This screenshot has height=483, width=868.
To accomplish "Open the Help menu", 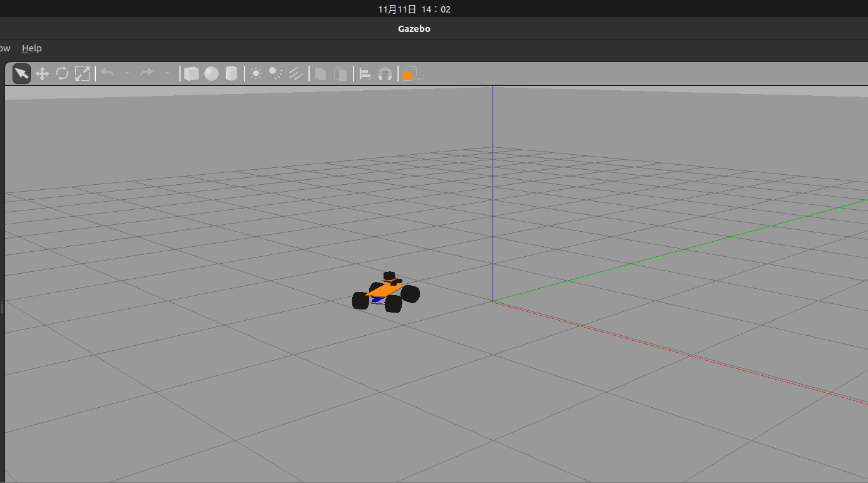I will 31,48.
